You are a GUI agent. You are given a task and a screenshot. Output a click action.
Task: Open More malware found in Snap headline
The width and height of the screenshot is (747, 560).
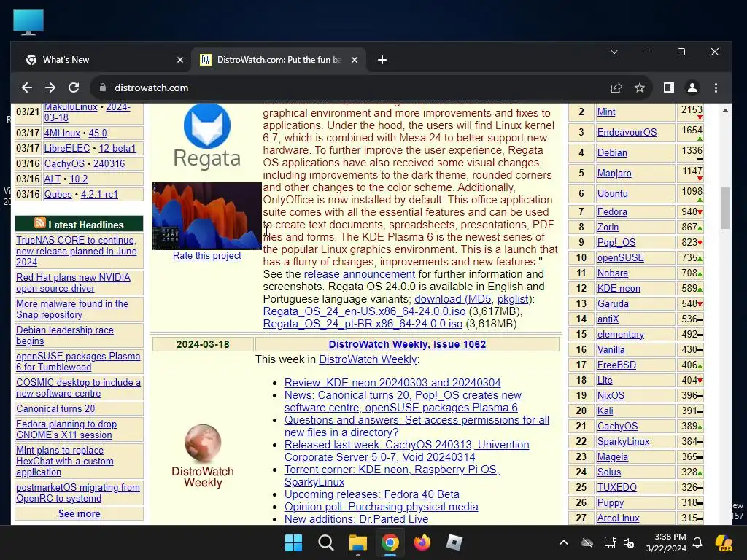pos(72,309)
